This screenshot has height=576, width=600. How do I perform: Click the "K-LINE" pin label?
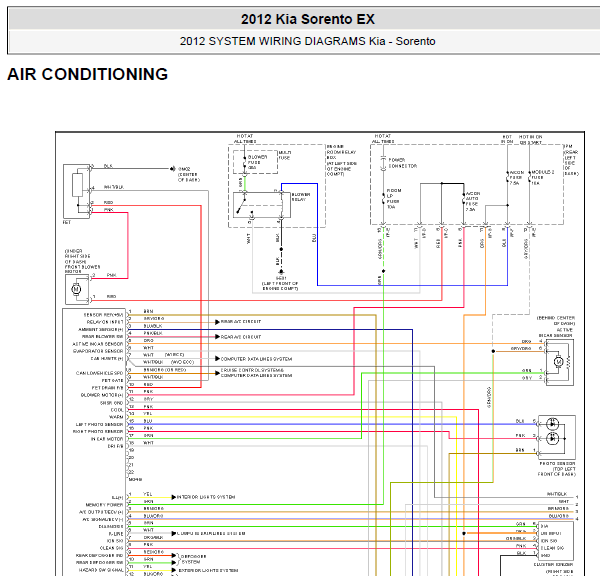click(x=116, y=534)
